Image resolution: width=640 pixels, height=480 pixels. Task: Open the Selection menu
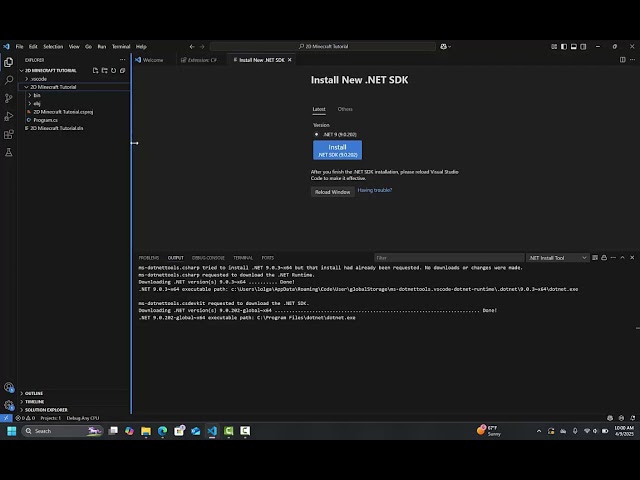click(x=53, y=47)
